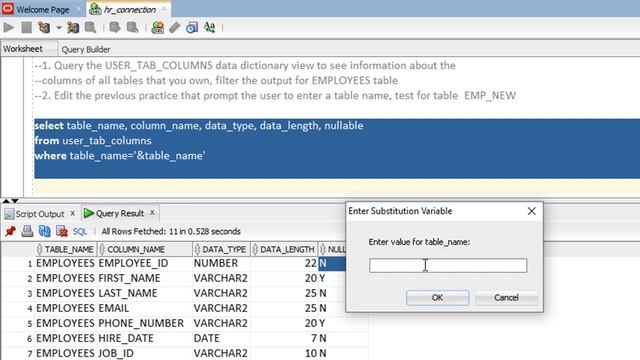
Task: Pin the query result with the pushpin icon
Action: click(x=10, y=231)
